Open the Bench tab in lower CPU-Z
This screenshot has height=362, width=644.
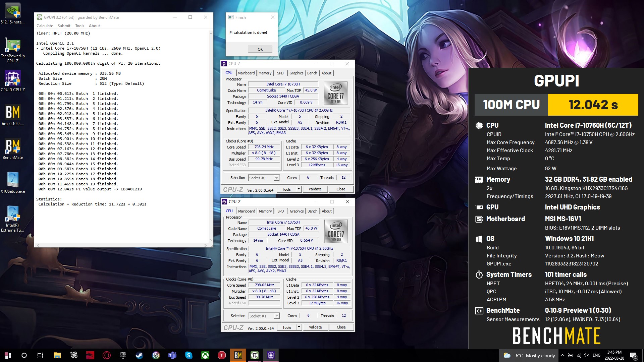(x=312, y=211)
